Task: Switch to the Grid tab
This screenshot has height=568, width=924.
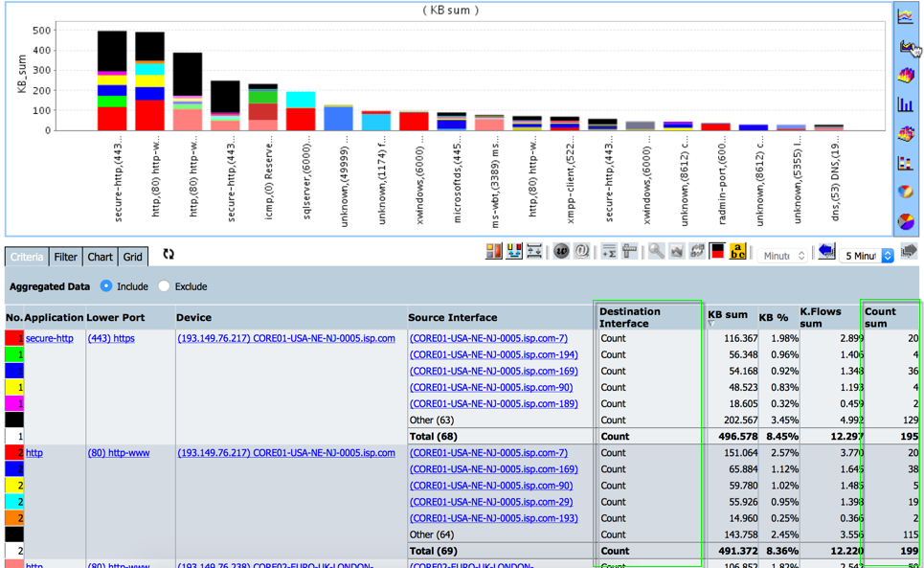Action: 132,257
